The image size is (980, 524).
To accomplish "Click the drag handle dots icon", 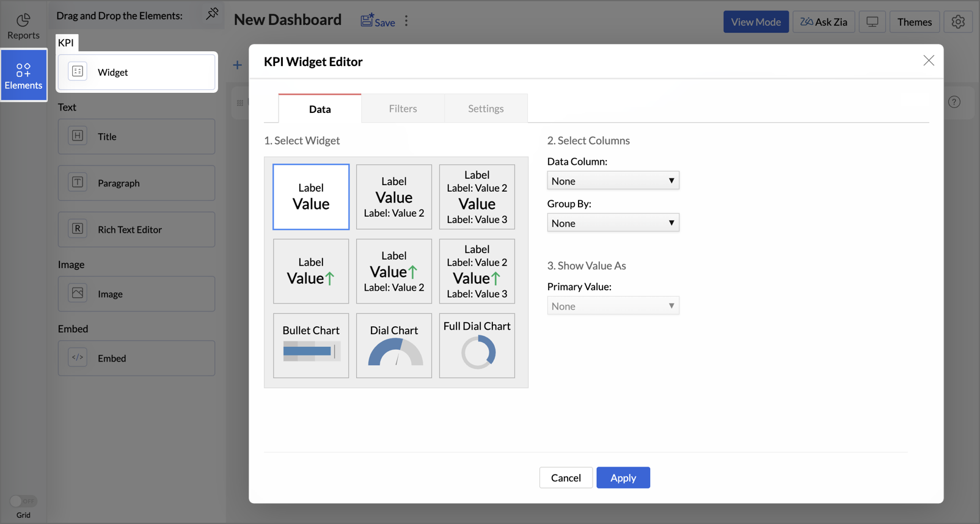I will pos(240,103).
